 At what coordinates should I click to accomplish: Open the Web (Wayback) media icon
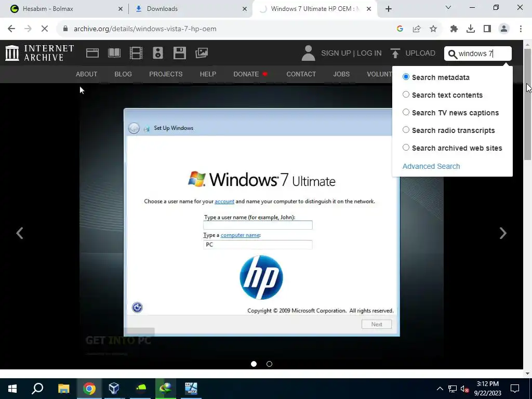[92, 53]
